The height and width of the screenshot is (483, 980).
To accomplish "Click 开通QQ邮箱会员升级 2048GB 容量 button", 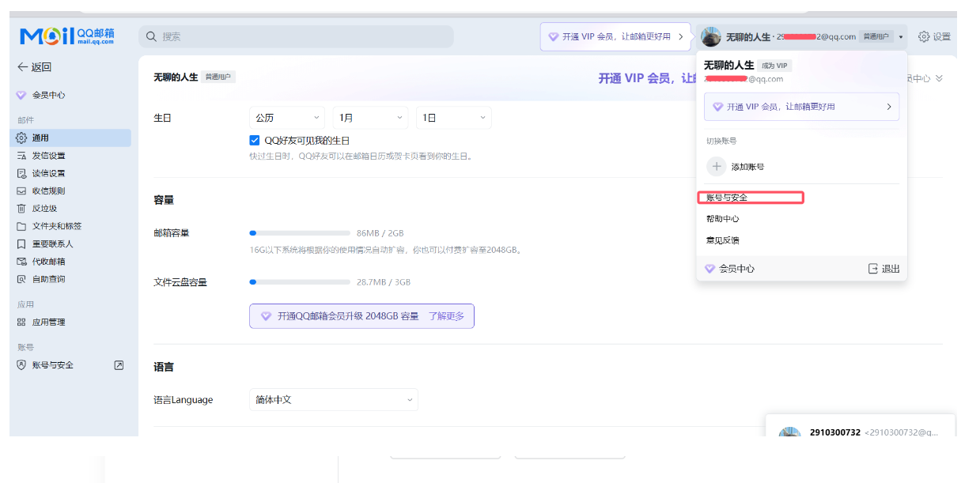I will coord(348,315).
